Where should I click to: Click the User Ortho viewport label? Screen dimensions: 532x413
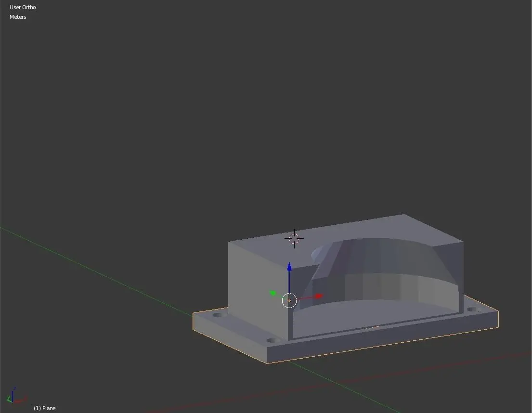pos(23,7)
